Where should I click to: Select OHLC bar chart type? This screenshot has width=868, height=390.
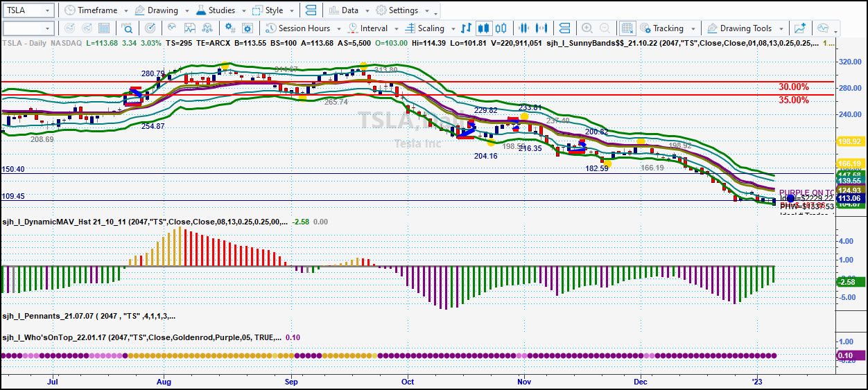click(466, 28)
